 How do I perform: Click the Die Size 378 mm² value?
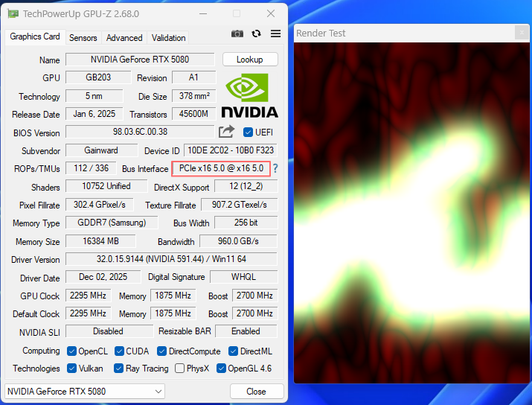point(193,96)
